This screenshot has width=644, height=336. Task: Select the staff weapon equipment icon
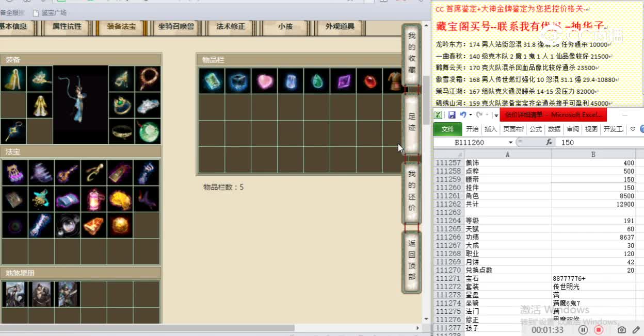[13, 131]
